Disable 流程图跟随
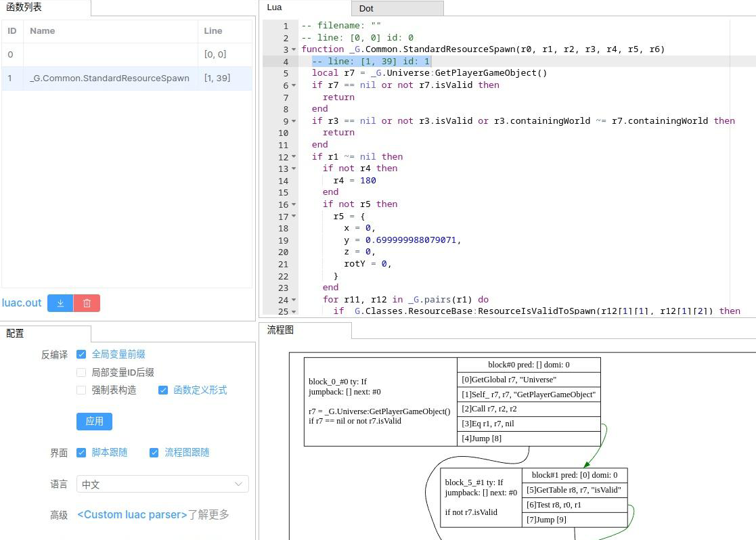Viewport: 756px width, 540px height. tap(154, 452)
